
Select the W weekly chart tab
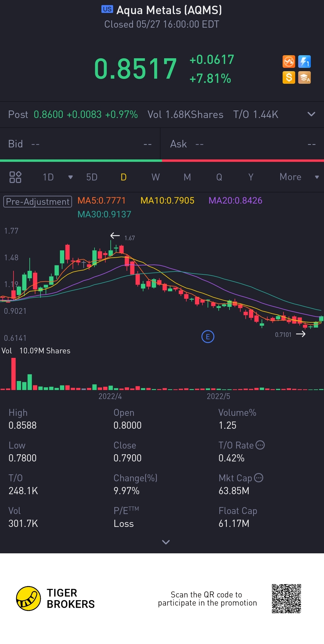click(x=155, y=177)
